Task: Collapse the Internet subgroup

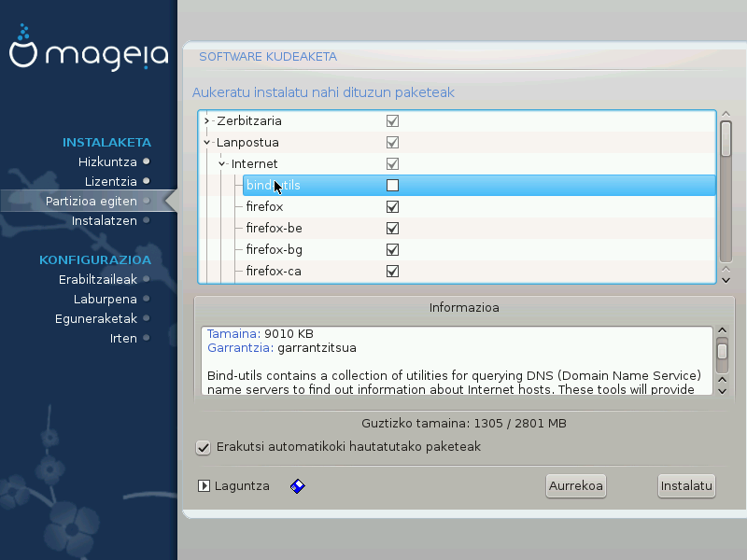Action: 222,164
